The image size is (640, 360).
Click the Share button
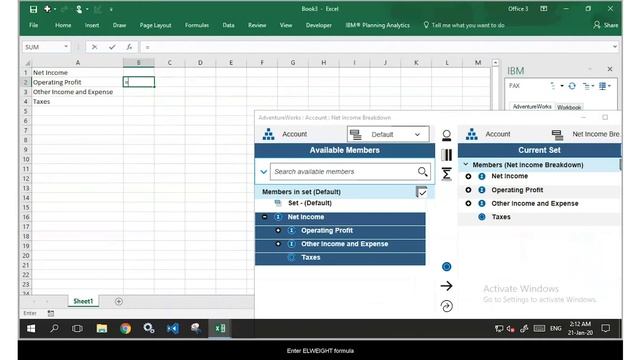coord(606,25)
